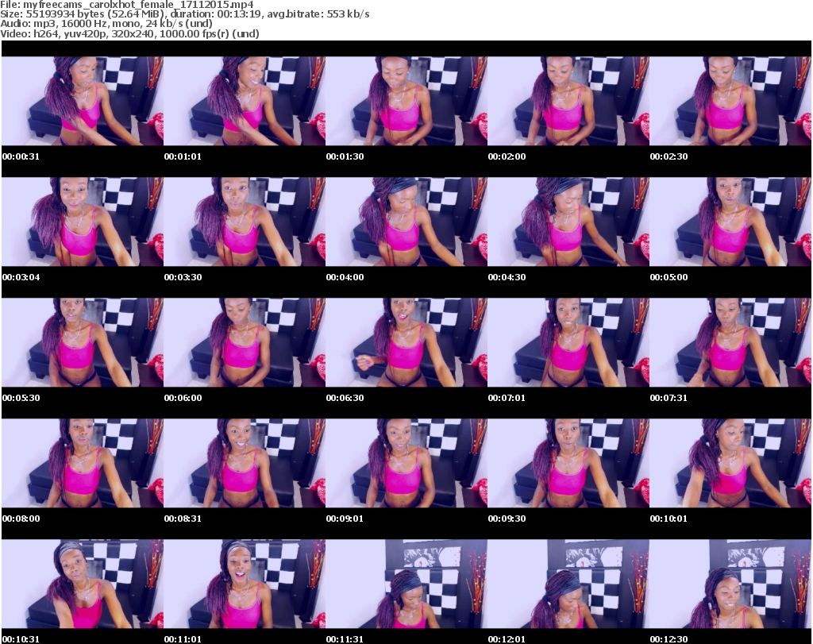This screenshot has width=813, height=644.
Task: Click the 00:07:01 timestamp label
Action: coord(507,398)
